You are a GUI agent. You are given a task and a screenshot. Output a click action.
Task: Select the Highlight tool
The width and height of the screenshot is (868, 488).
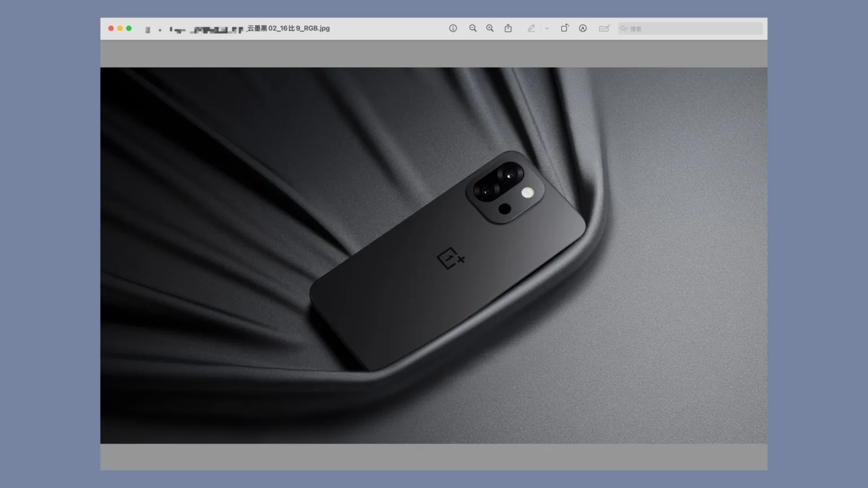point(531,28)
